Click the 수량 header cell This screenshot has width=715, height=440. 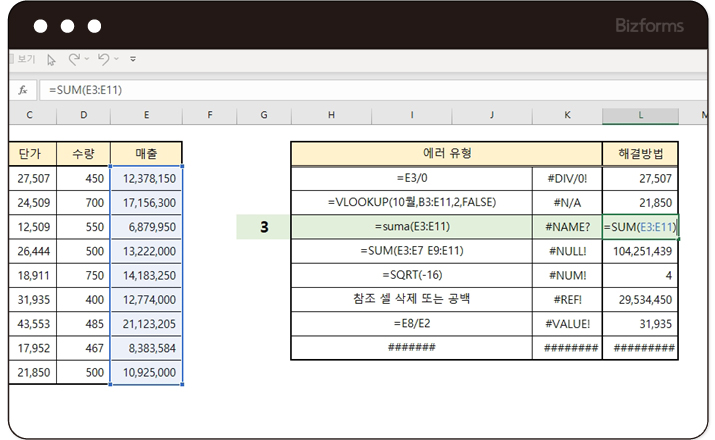click(x=83, y=154)
